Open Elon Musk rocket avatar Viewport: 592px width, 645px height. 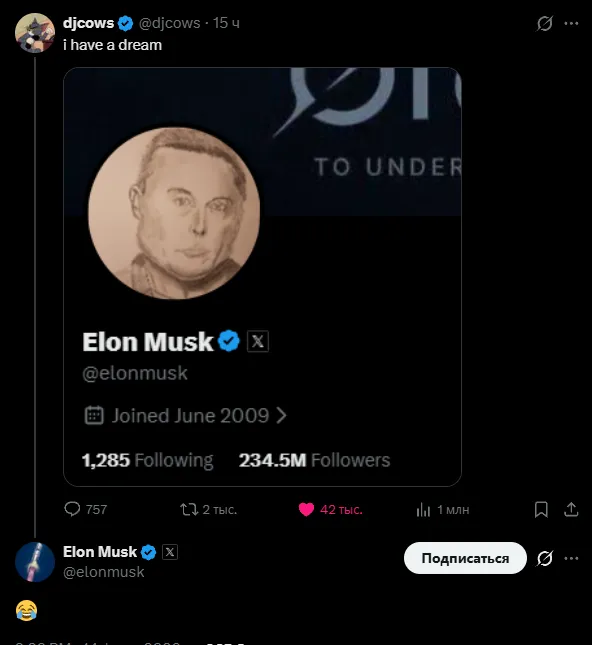[35, 562]
